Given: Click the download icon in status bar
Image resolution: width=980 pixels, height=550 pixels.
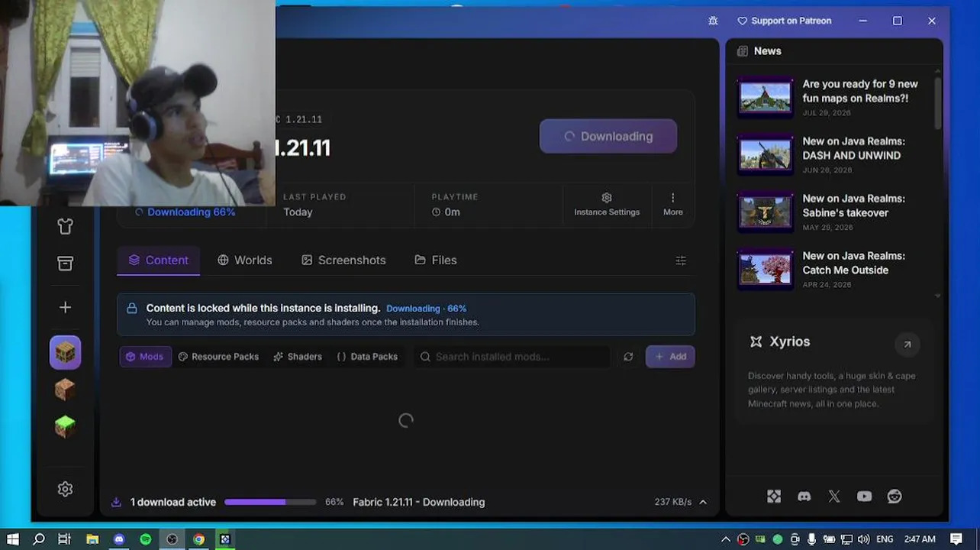Looking at the screenshot, I should click(x=116, y=502).
